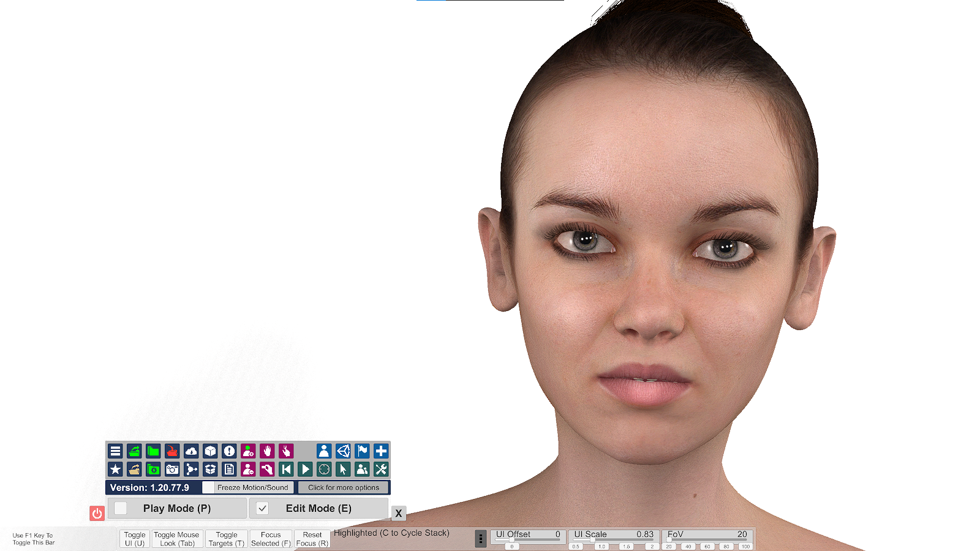Set FoV to the 100 preset
The image size is (980, 551).
[x=745, y=547]
